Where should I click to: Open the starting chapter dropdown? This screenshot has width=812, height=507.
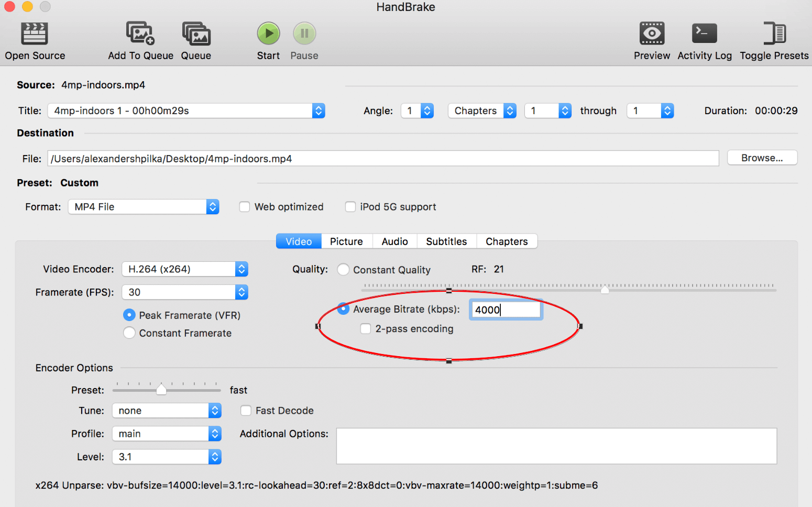(x=548, y=111)
